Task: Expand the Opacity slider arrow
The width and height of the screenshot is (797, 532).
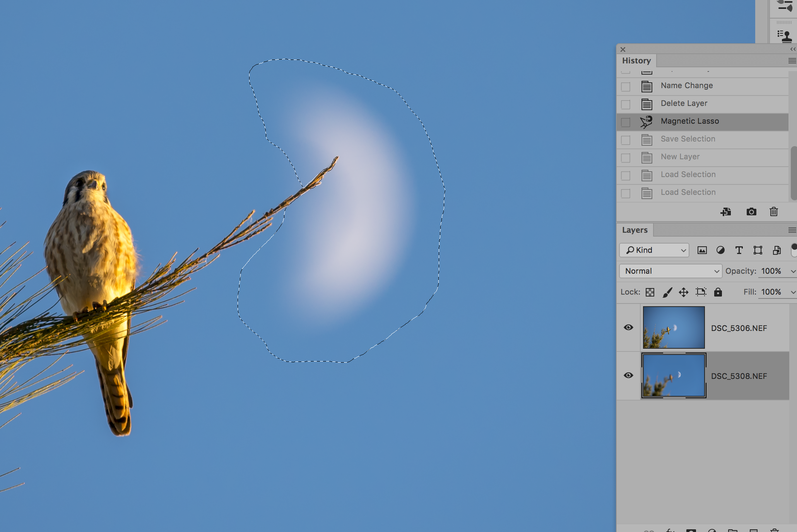Action: click(793, 271)
